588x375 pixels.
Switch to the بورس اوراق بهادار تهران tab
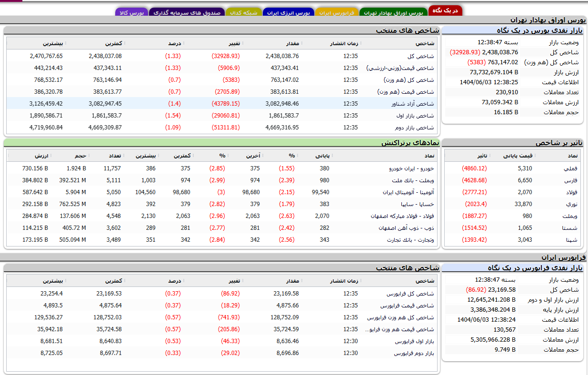(x=393, y=13)
